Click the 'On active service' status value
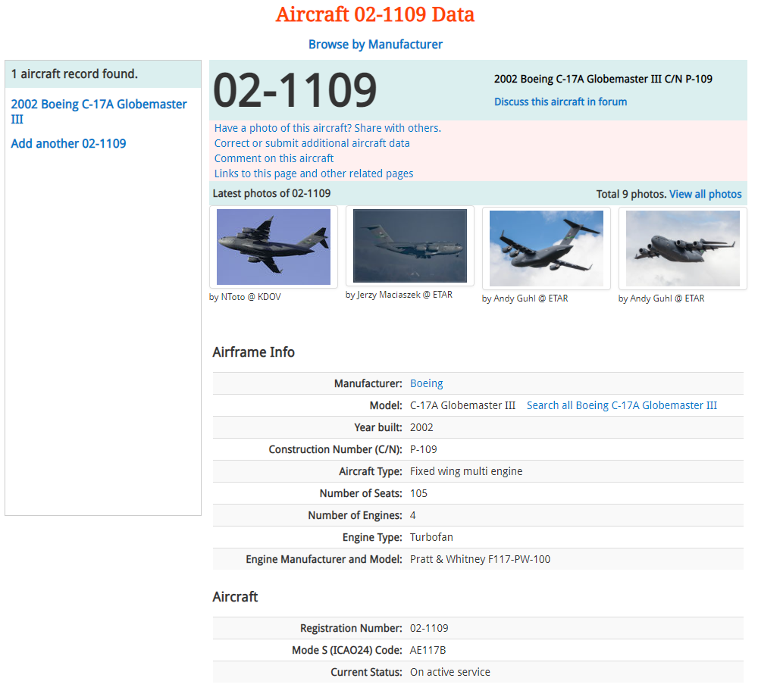This screenshot has height=700, width=758. click(x=450, y=673)
